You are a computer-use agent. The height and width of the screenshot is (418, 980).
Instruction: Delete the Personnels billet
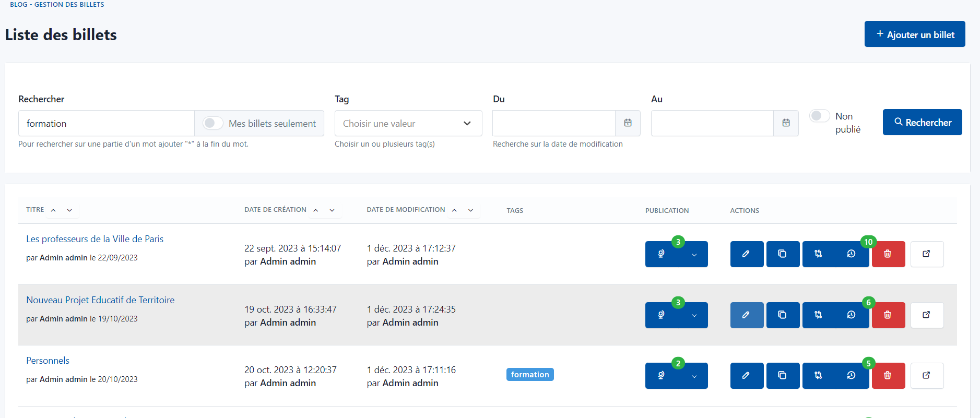(888, 376)
